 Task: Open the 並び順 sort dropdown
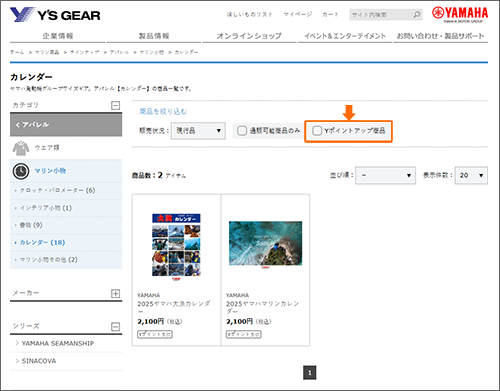pyautogui.click(x=385, y=175)
